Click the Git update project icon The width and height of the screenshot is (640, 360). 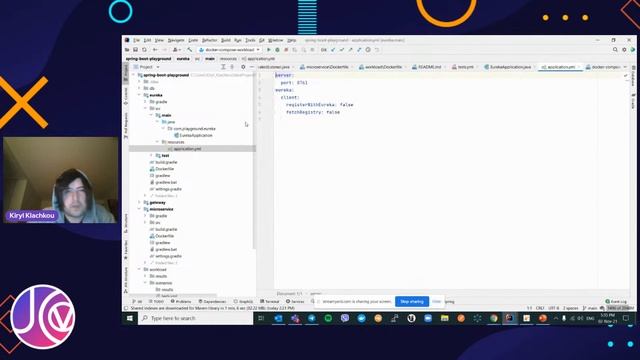point(333,50)
